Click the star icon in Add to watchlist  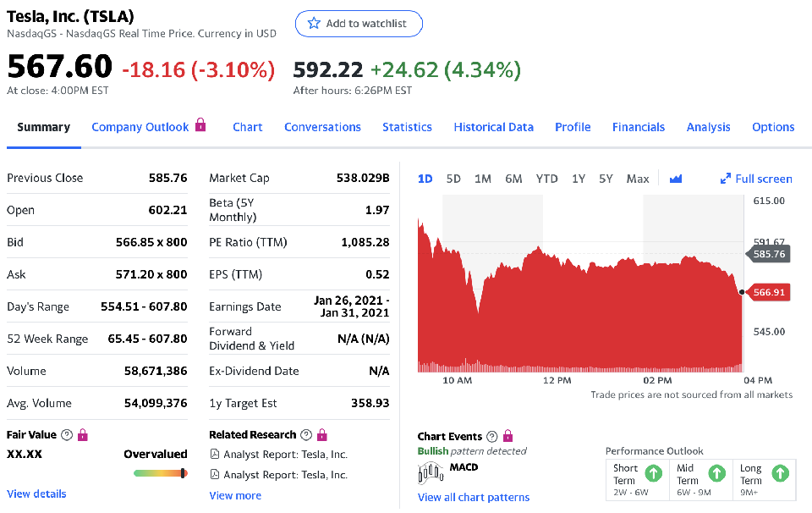[x=314, y=24]
